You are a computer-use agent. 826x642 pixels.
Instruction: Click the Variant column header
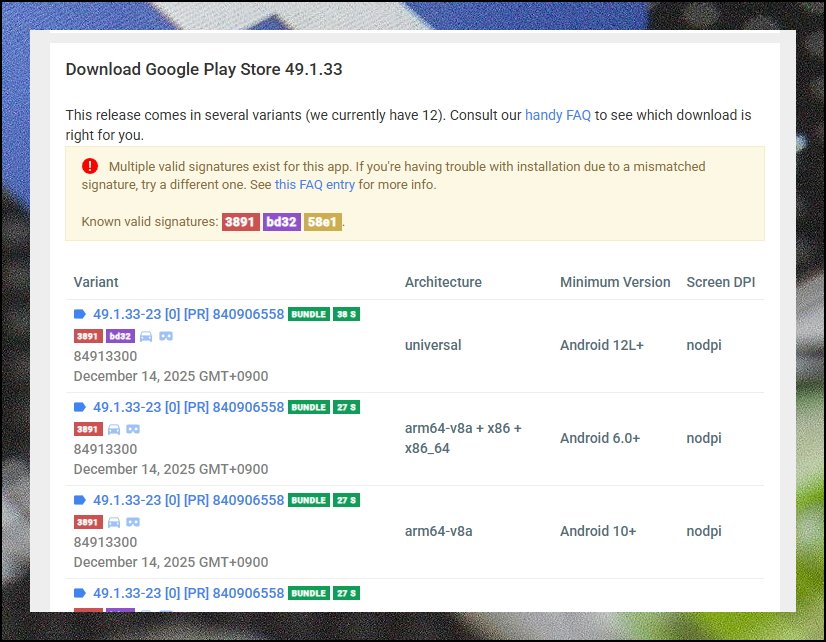(96, 282)
